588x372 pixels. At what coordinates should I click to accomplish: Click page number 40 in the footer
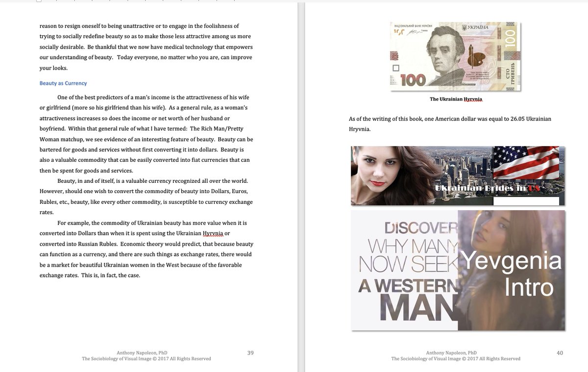tap(560, 353)
